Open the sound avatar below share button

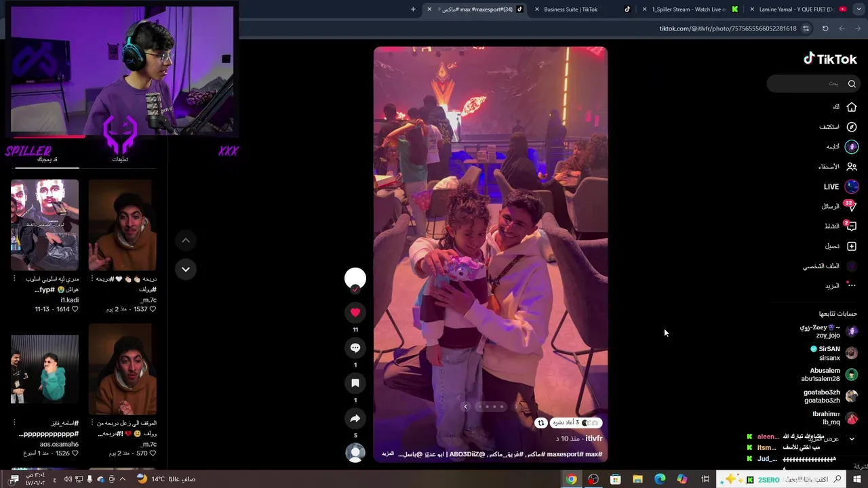[x=355, y=453]
